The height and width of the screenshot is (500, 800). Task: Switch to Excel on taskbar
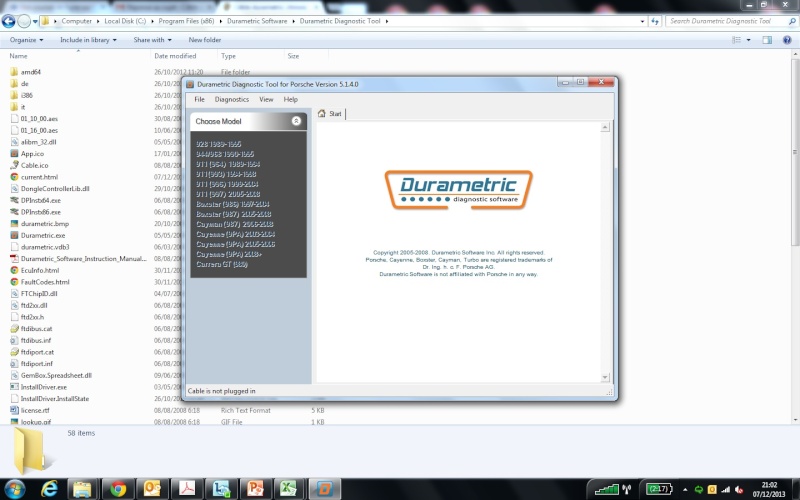[288, 489]
